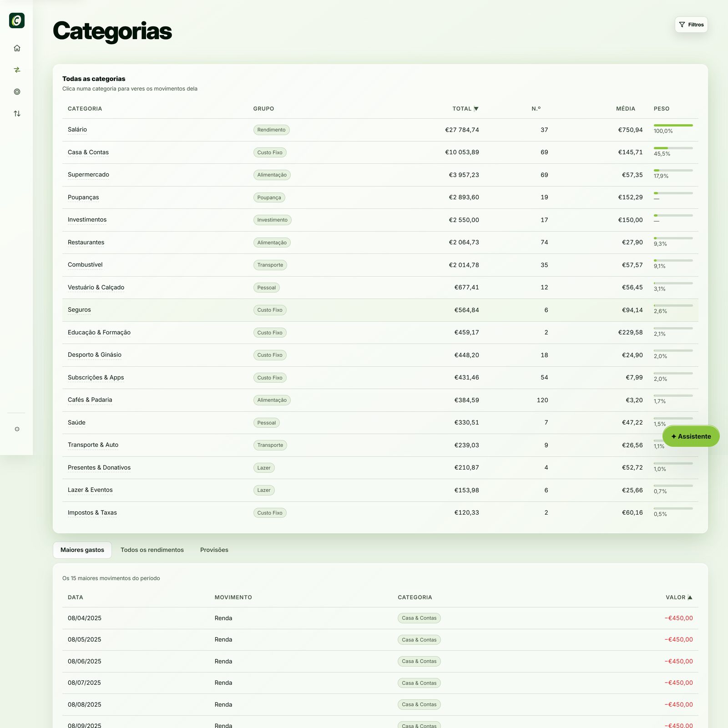728x728 pixels.
Task: Open the target goals icon in sidebar
Action: point(17,92)
